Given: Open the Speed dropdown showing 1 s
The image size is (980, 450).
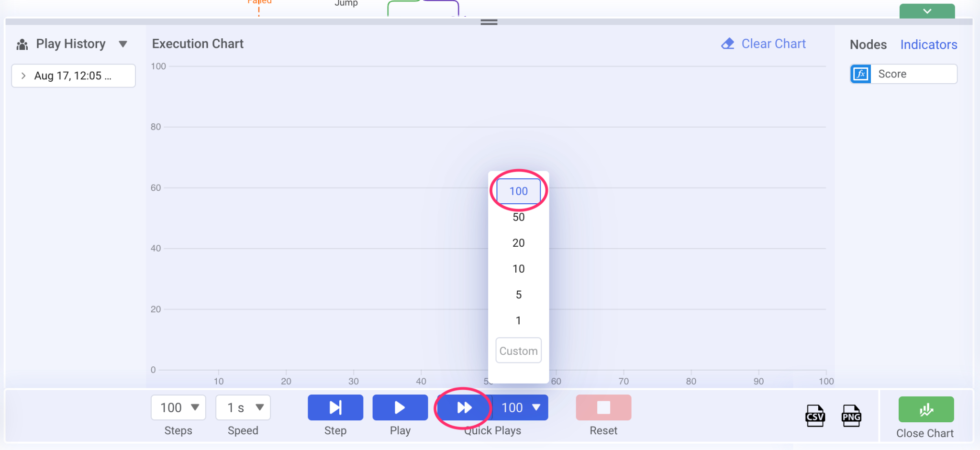Looking at the screenshot, I should 243,407.
